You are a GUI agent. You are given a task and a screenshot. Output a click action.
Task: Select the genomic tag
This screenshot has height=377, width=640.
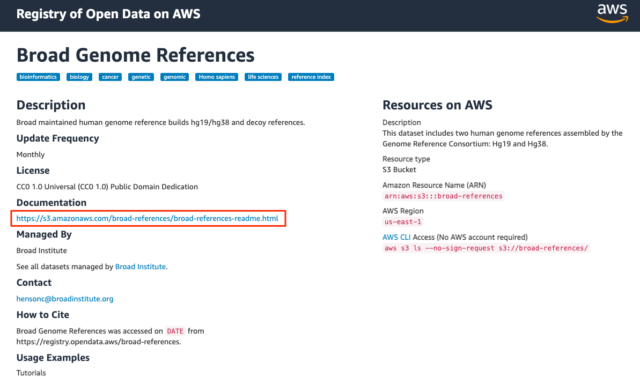(174, 77)
